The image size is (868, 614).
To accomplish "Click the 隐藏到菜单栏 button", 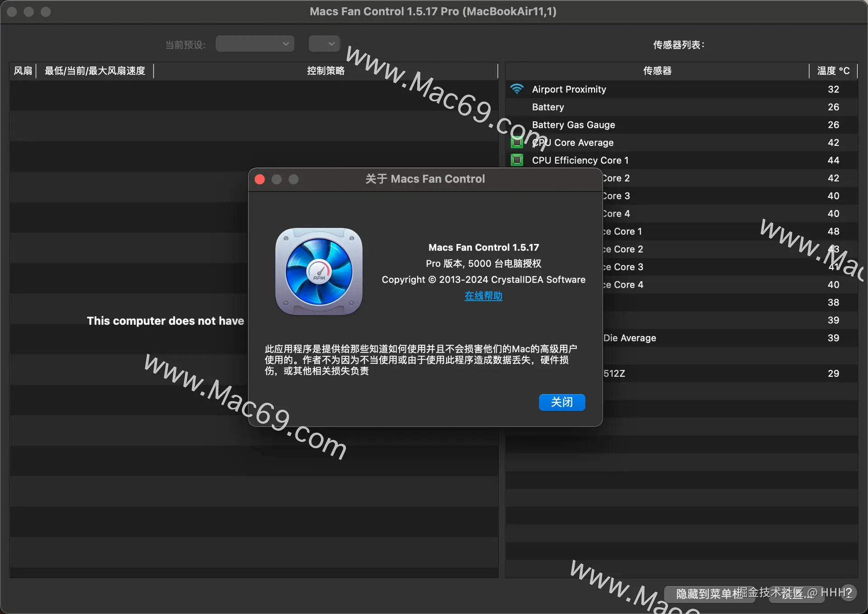I will [709, 594].
